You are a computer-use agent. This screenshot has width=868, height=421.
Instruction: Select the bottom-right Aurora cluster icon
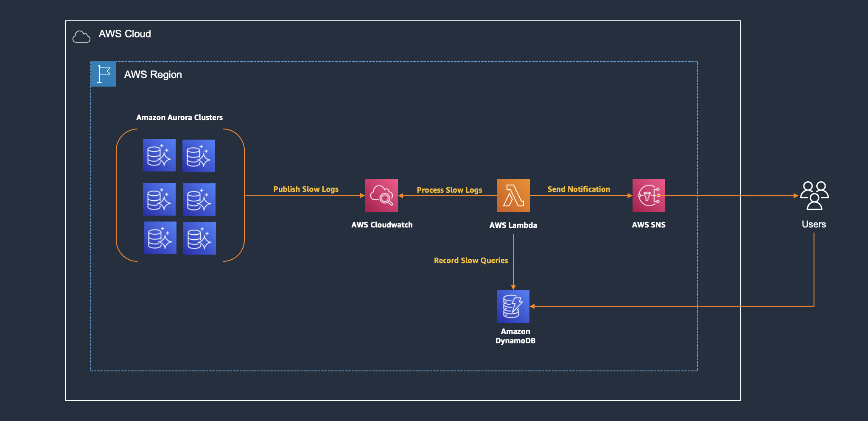(x=199, y=239)
